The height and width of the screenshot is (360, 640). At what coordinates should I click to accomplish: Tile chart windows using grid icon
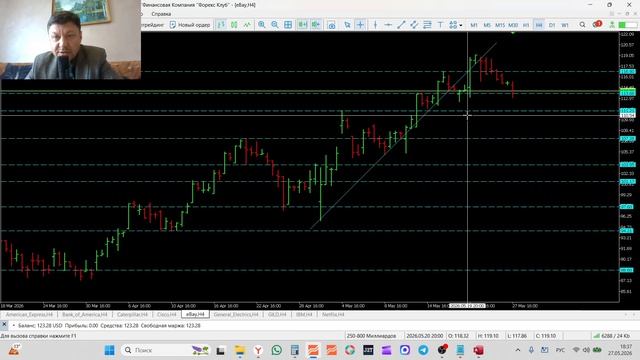[x=288, y=25]
